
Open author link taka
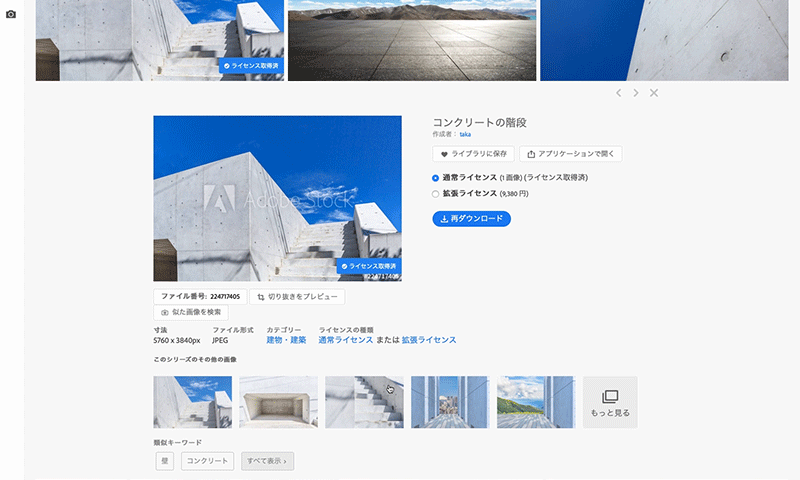pyautogui.click(x=465, y=134)
